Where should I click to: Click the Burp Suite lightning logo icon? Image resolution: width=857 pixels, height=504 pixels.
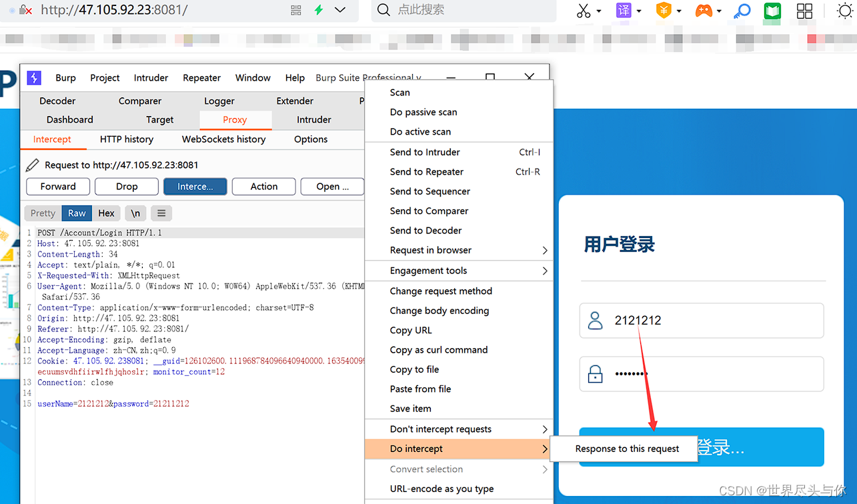point(34,78)
